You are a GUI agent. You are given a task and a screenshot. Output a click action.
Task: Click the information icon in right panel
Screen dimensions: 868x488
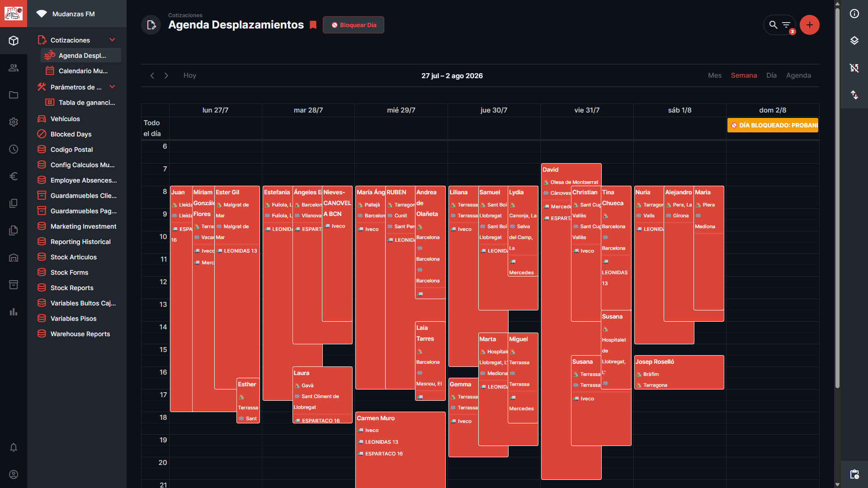[x=854, y=14]
